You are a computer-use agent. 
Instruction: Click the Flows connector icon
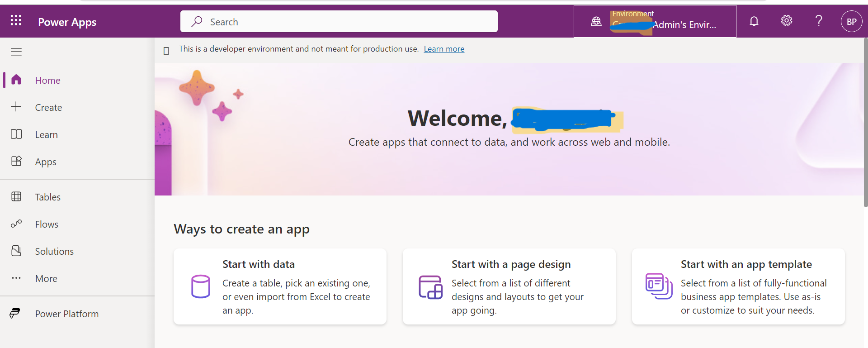tap(16, 224)
